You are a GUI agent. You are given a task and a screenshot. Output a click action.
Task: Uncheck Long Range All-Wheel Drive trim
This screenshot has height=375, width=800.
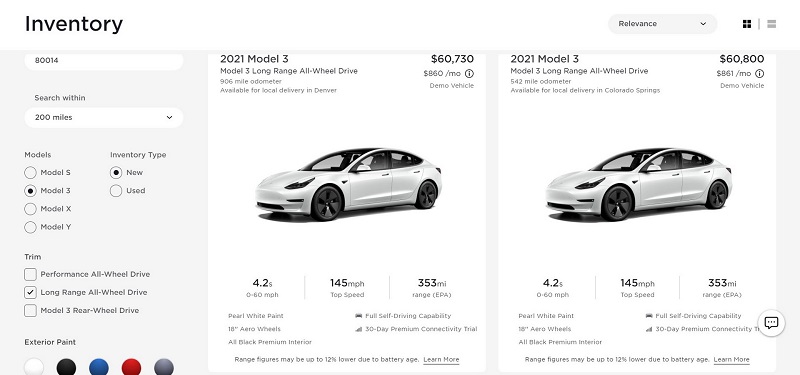(30, 292)
